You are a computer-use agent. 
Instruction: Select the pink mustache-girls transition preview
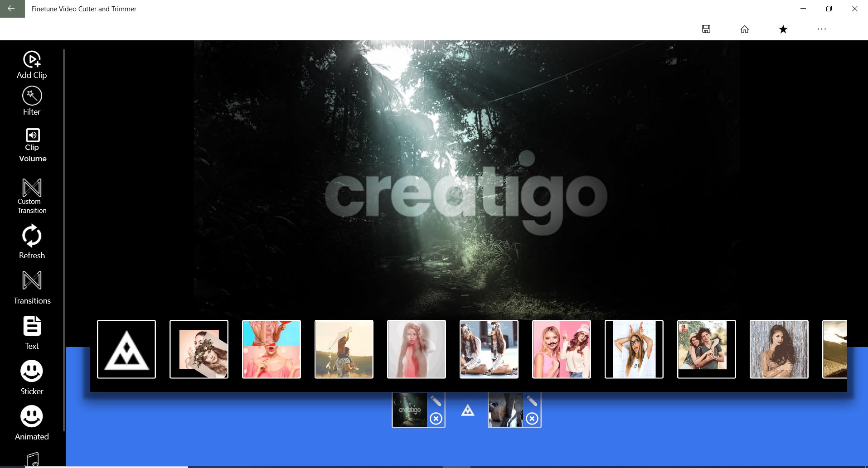pyautogui.click(x=561, y=349)
